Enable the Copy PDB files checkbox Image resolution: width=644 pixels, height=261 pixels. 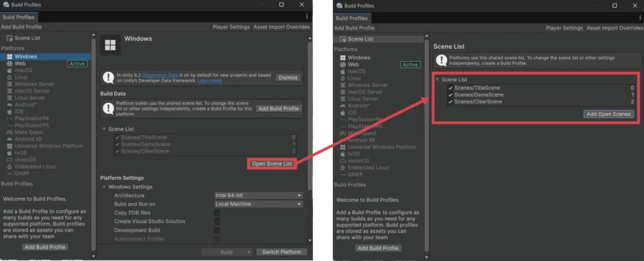click(x=217, y=213)
